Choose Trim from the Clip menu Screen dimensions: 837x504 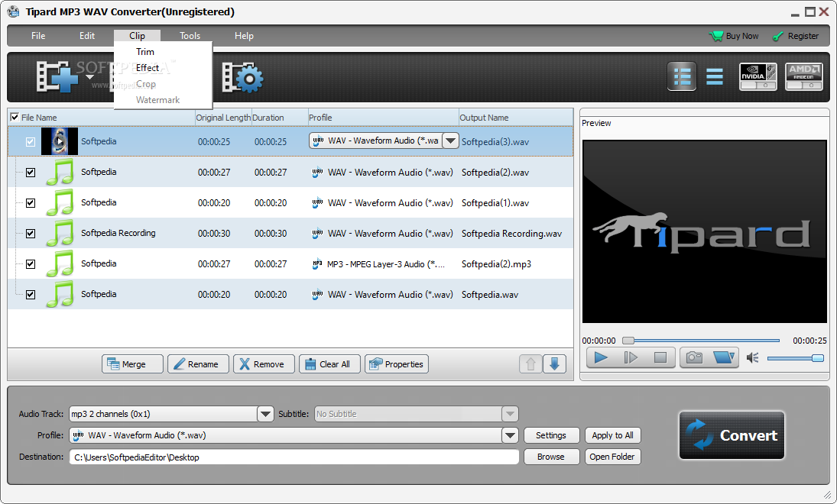145,52
